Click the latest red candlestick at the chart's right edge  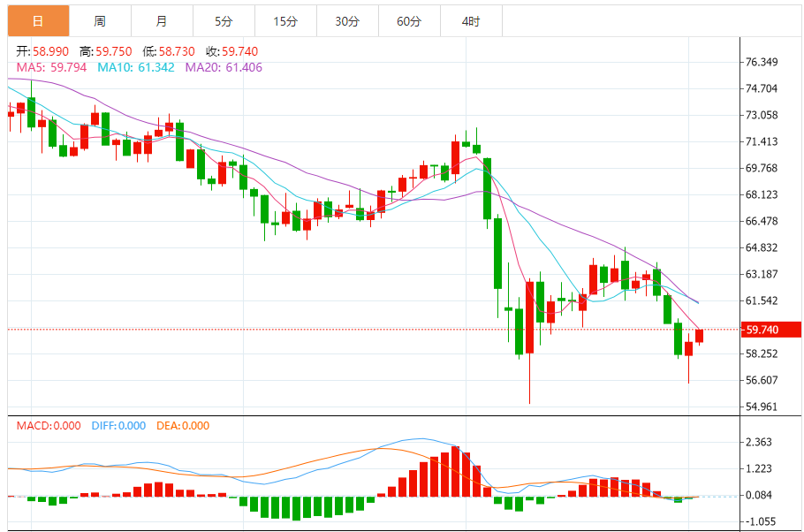[x=700, y=336]
